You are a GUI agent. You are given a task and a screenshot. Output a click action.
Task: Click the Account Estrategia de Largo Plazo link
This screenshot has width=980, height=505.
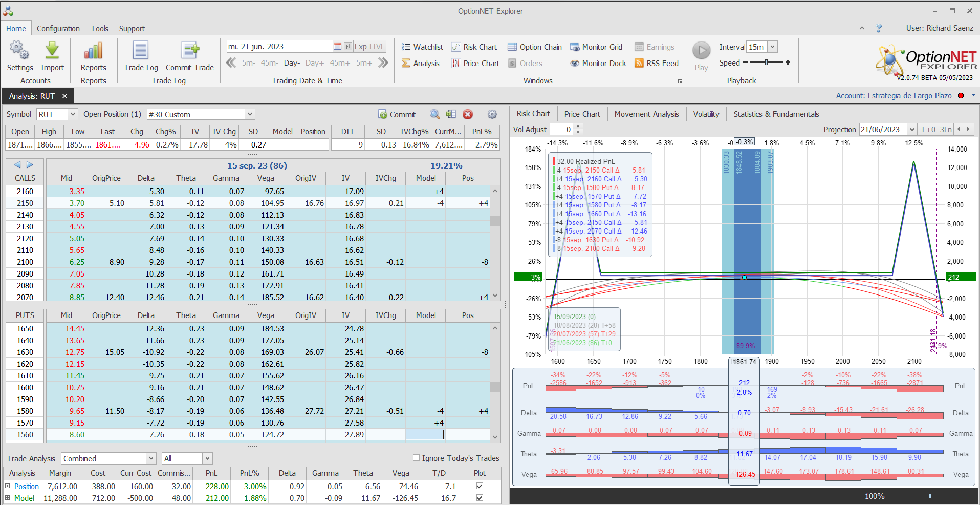point(894,96)
